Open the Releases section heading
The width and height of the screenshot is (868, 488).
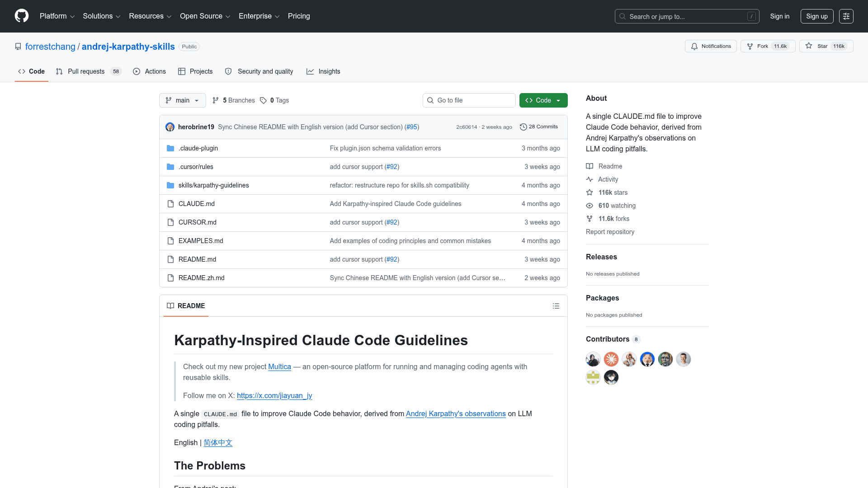[x=601, y=257]
